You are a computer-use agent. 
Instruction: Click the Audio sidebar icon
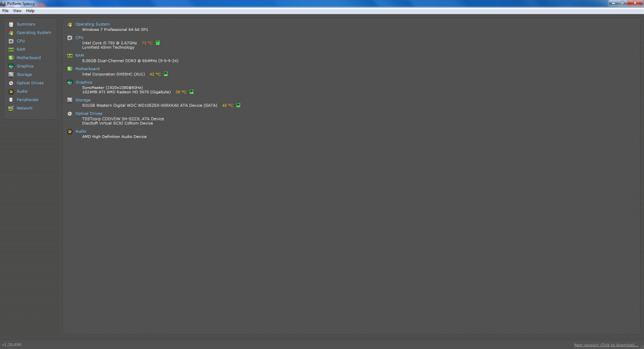(11, 91)
